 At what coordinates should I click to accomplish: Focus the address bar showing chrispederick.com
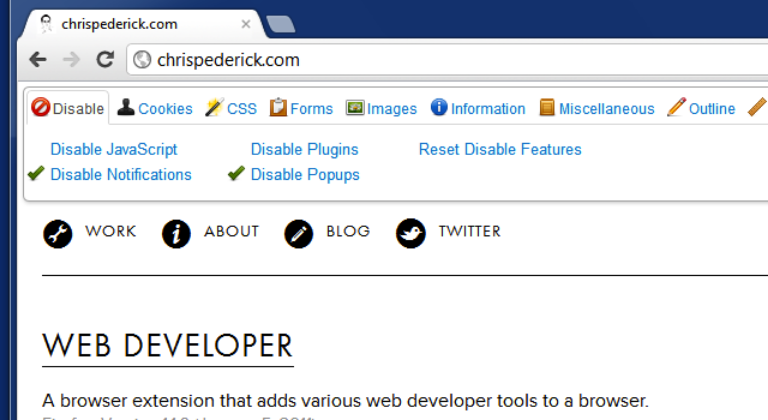coord(447,60)
